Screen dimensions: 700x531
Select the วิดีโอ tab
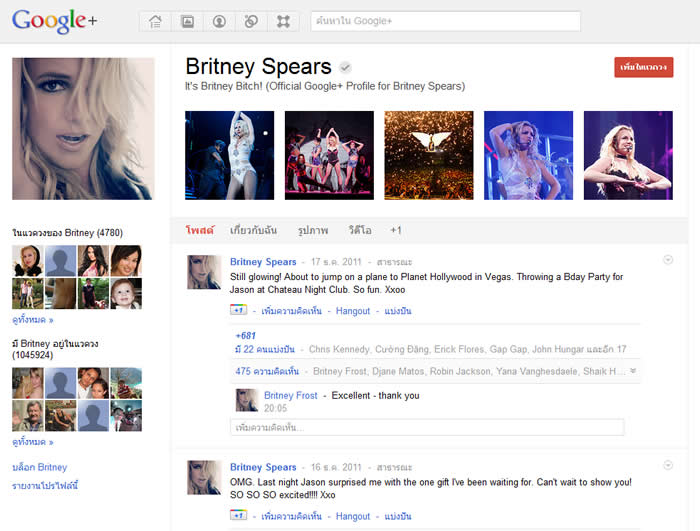click(x=360, y=230)
